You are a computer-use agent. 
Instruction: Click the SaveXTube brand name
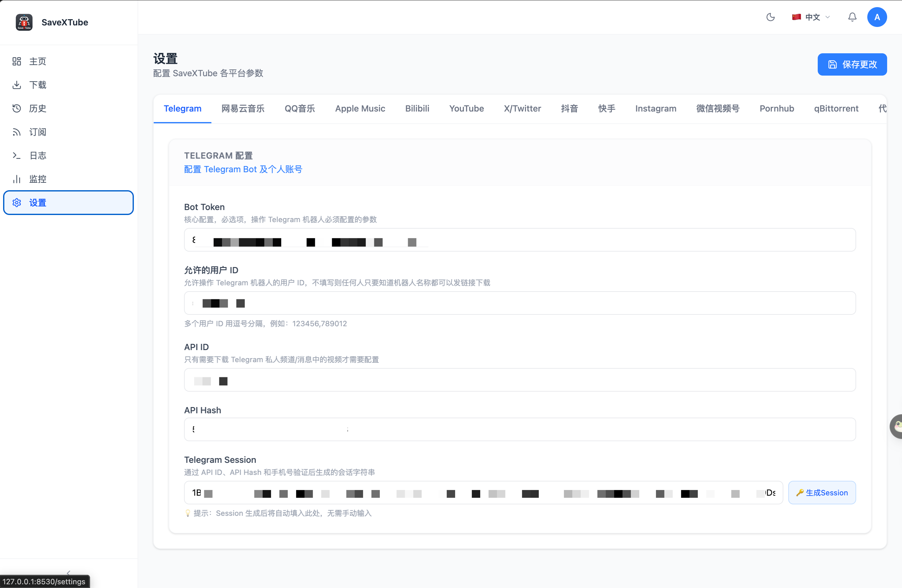tap(65, 22)
